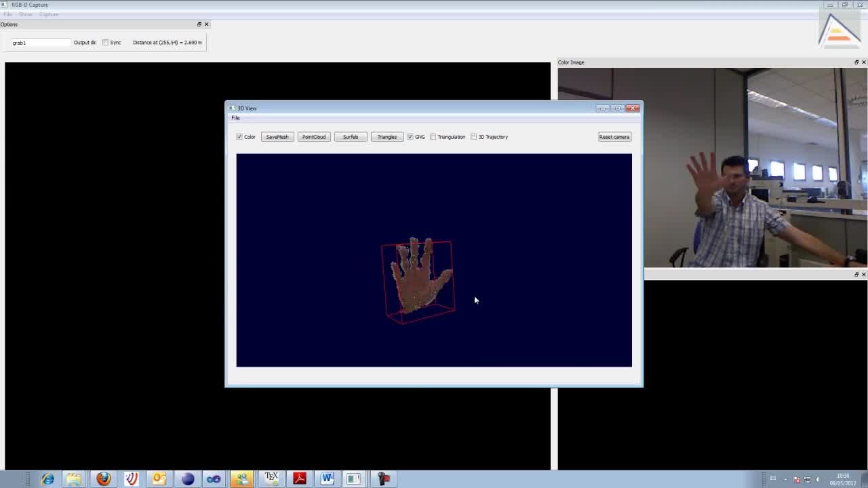Switch rendering to PointCloud
This screenshot has height=488, width=868.
tap(313, 137)
